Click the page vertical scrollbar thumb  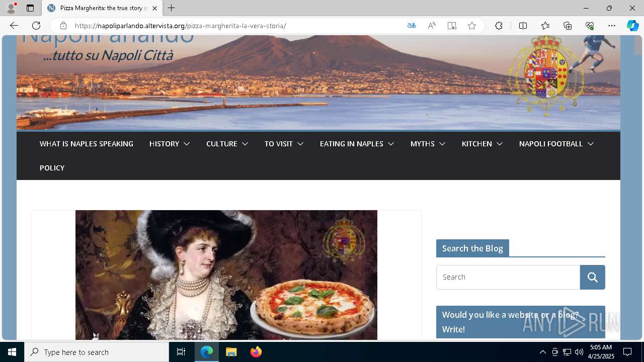[638, 45]
